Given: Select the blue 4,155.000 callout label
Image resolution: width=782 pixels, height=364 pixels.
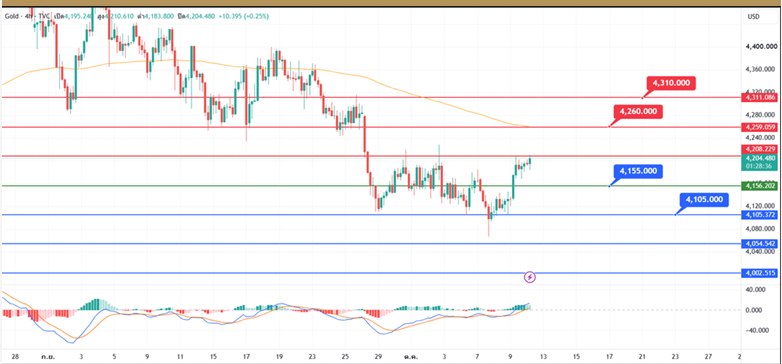Looking at the screenshot, I should click(638, 172).
